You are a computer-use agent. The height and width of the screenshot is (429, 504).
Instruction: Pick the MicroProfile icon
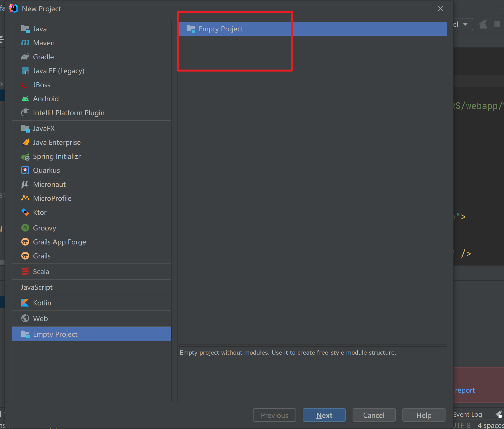[25, 198]
